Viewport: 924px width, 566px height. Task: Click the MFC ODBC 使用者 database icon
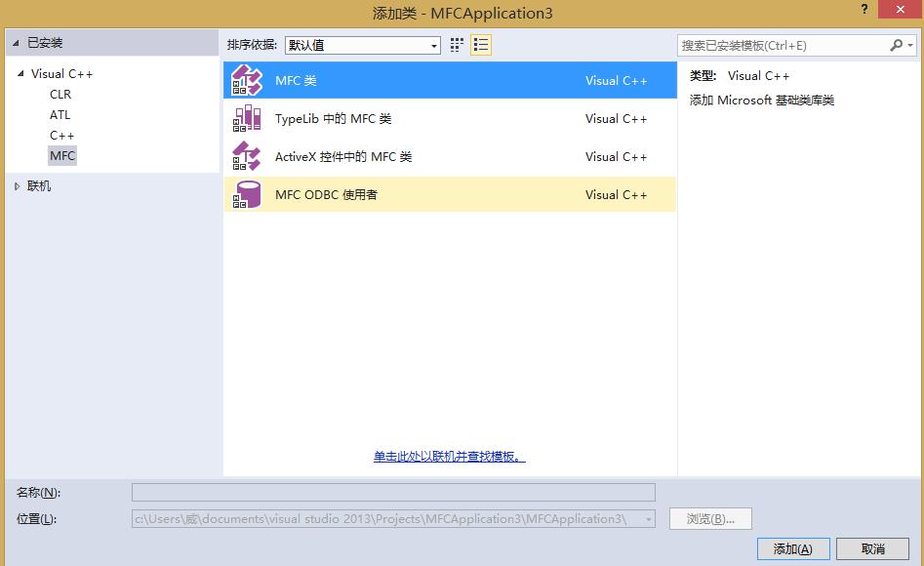(247, 194)
